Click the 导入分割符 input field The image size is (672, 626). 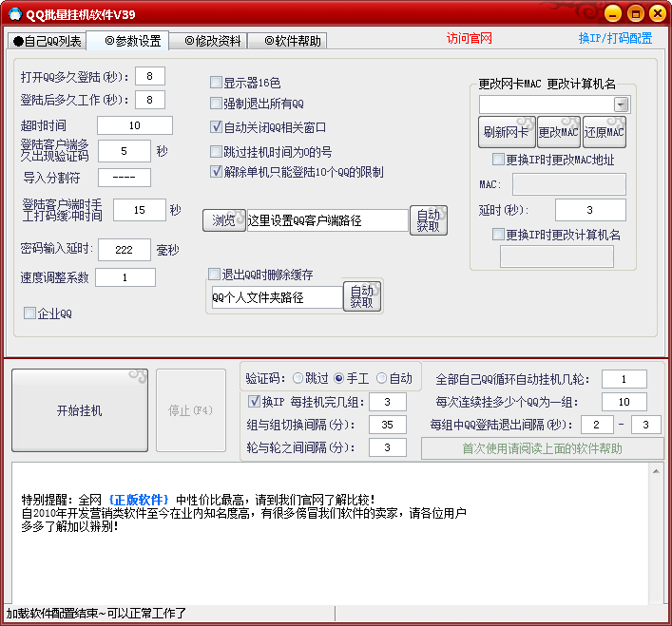click(125, 178)
